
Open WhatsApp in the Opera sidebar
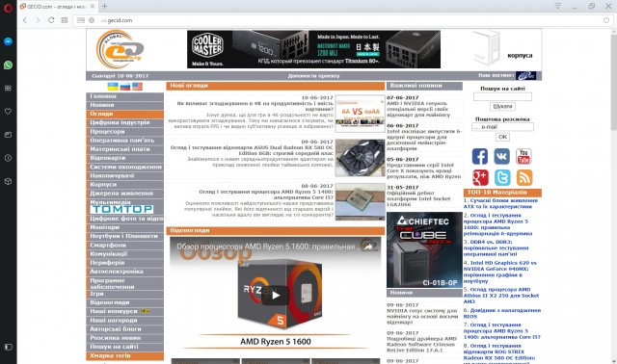(x=8, y=65)
